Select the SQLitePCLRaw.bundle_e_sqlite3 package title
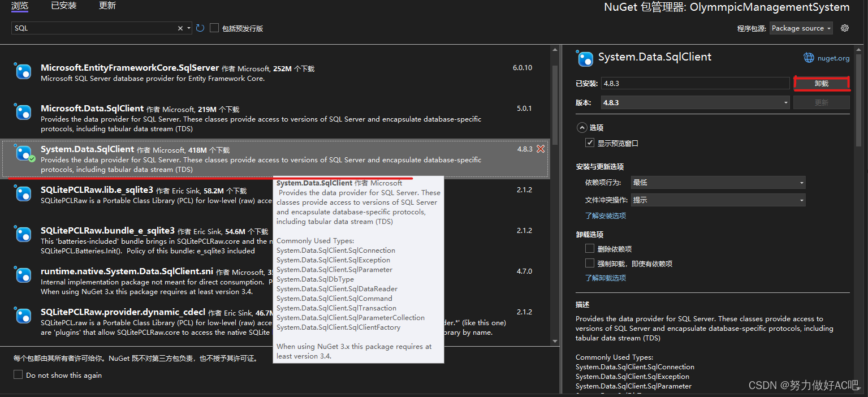Viewport: 868px width, 397px height. [x=107, y=231]
